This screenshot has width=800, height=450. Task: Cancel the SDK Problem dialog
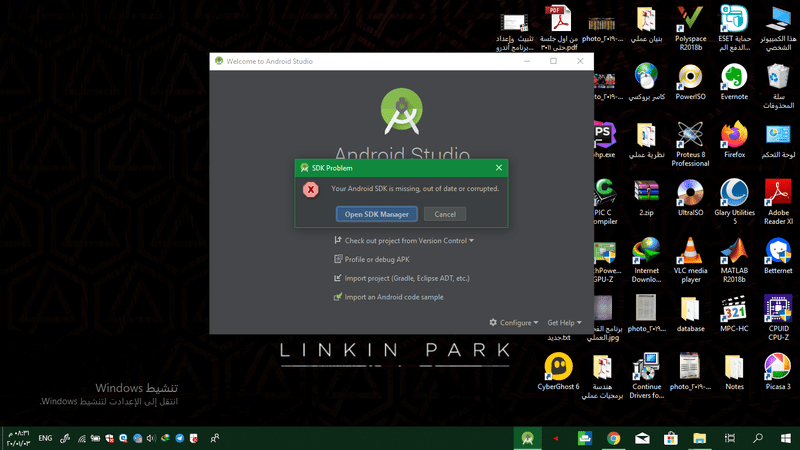(x=445, y=214)
